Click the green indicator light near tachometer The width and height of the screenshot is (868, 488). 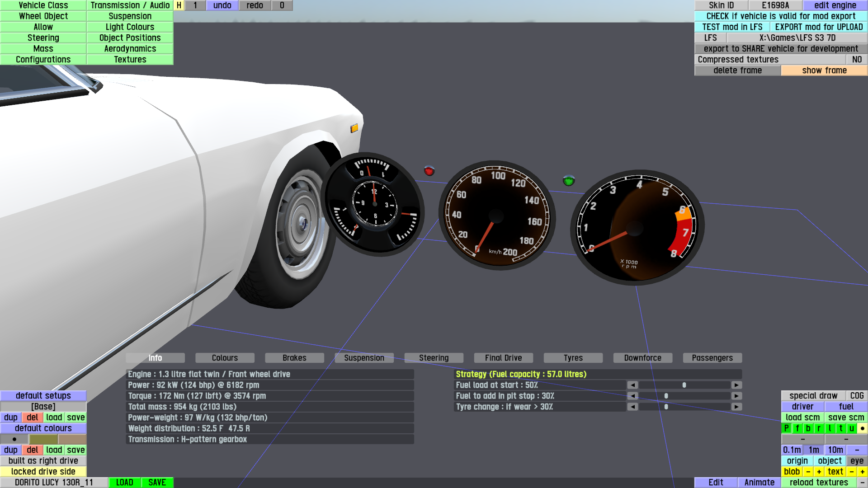pos(568,181)
